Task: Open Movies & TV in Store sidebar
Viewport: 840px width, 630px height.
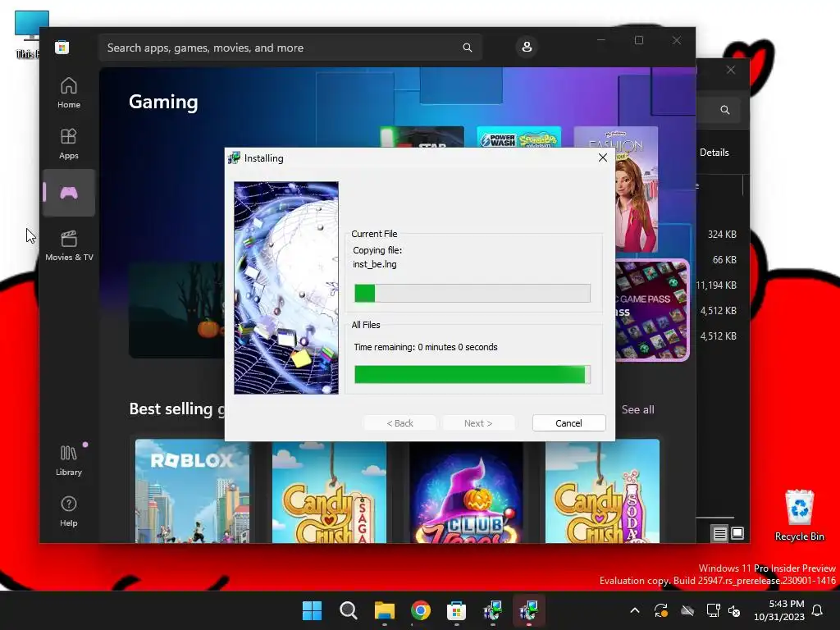Action: coord(69,245)
